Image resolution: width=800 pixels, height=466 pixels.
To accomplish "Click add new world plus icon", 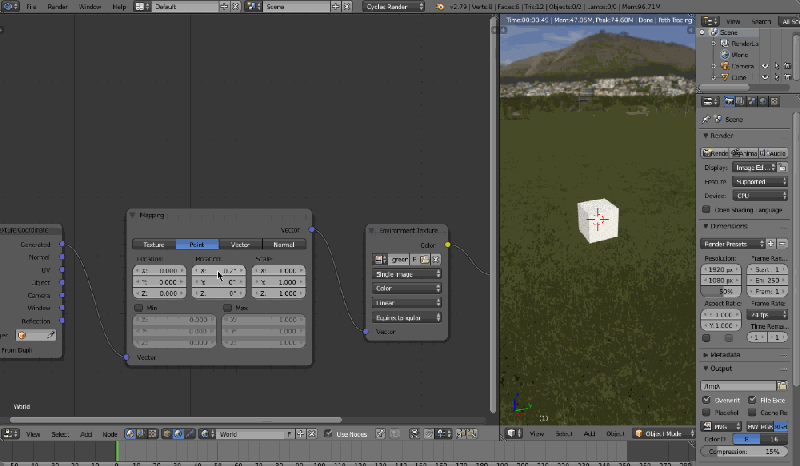I will coord(301,434).
